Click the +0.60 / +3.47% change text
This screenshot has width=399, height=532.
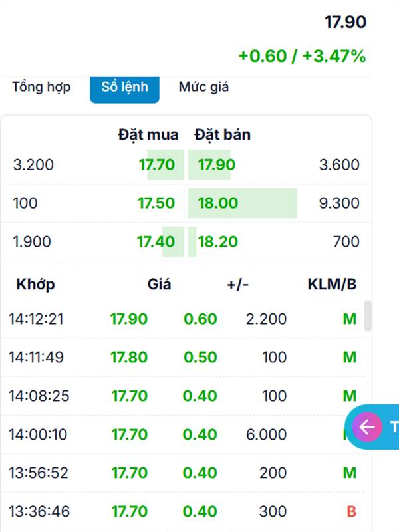302,56
